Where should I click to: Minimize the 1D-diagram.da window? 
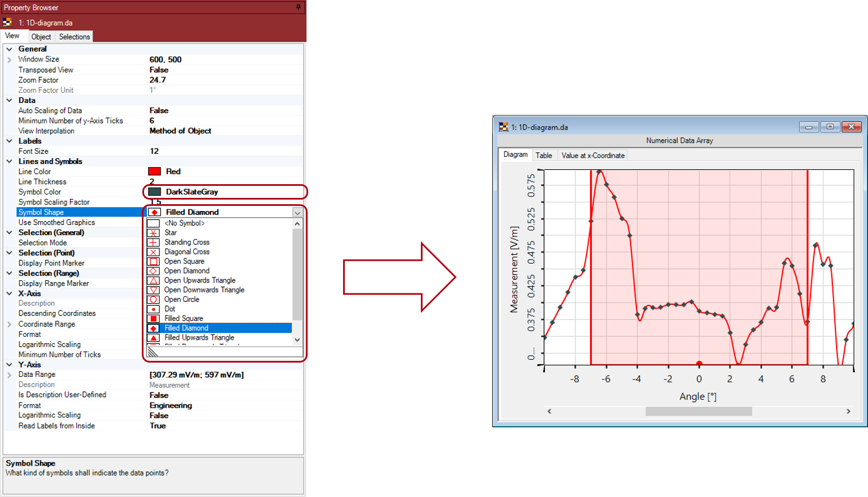coord(809,127)
